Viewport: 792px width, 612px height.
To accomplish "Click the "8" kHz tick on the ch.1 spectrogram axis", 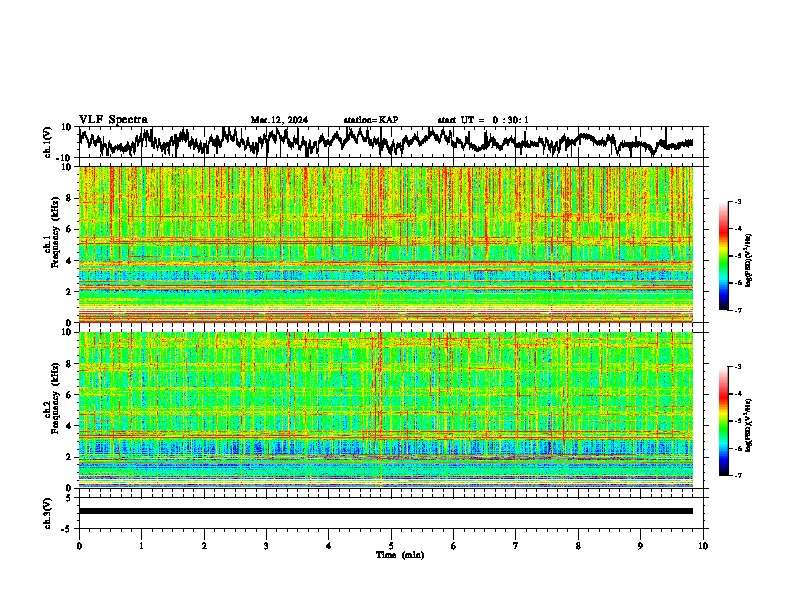I will click(70, 198).
